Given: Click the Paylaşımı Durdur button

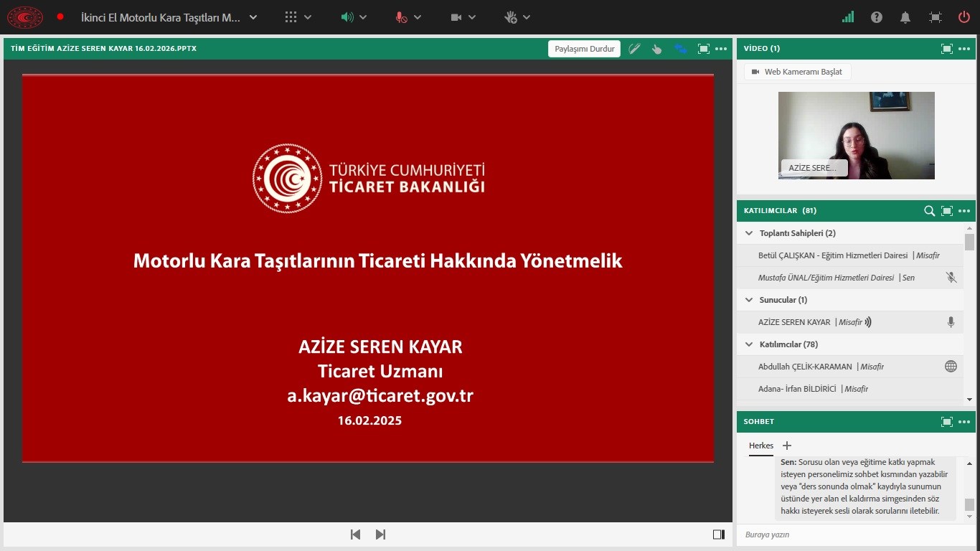Looking at the screenshot, I should (584, 49).
